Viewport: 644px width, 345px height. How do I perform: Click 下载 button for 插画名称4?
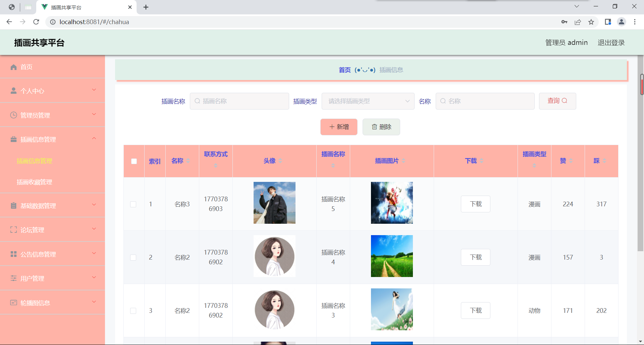click(476, 257)
